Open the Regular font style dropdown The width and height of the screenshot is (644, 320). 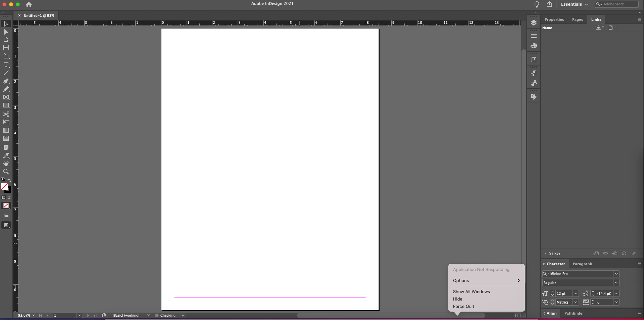616,282
